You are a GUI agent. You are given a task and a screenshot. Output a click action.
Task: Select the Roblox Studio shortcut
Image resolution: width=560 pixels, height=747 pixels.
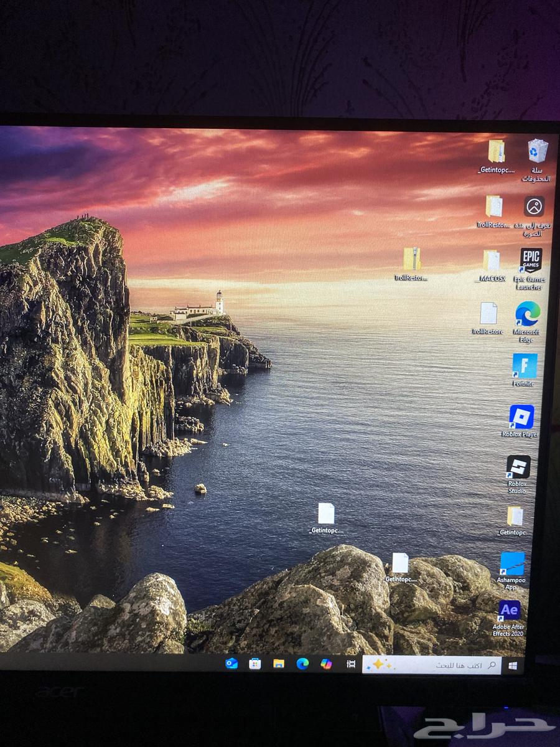(x=518, y=467)
